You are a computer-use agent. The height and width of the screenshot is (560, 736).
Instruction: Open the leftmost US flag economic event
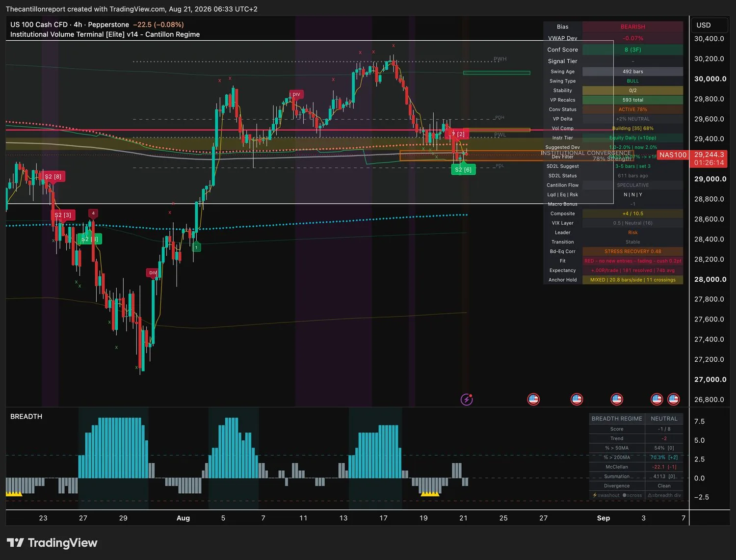(x=533, y=400)
